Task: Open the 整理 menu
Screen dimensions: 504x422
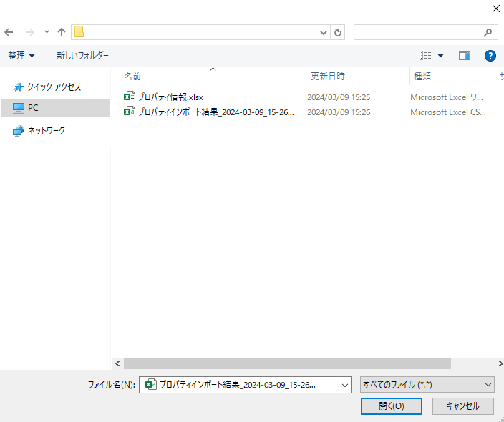Action: 21,56
